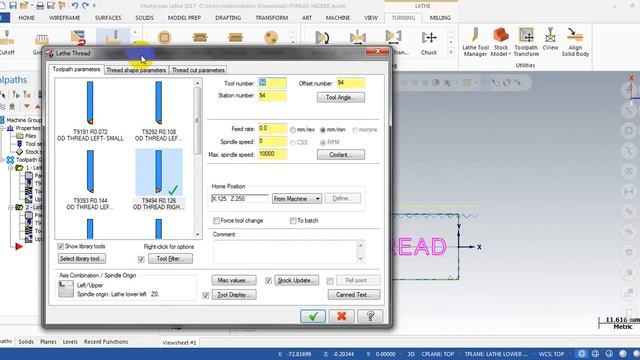Click the Canned Text button
This screenshot has width=640, height=360.
pos(354,295)
